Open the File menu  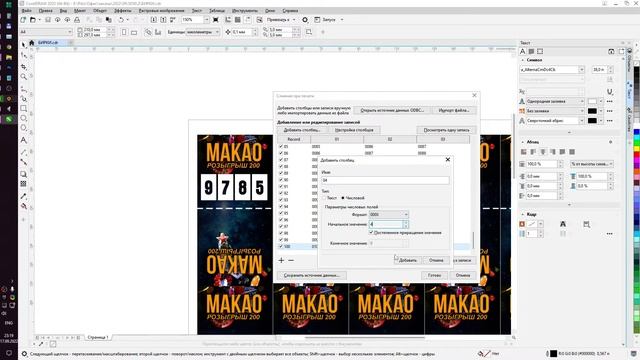pyautogui.click(x=27, y=11)
